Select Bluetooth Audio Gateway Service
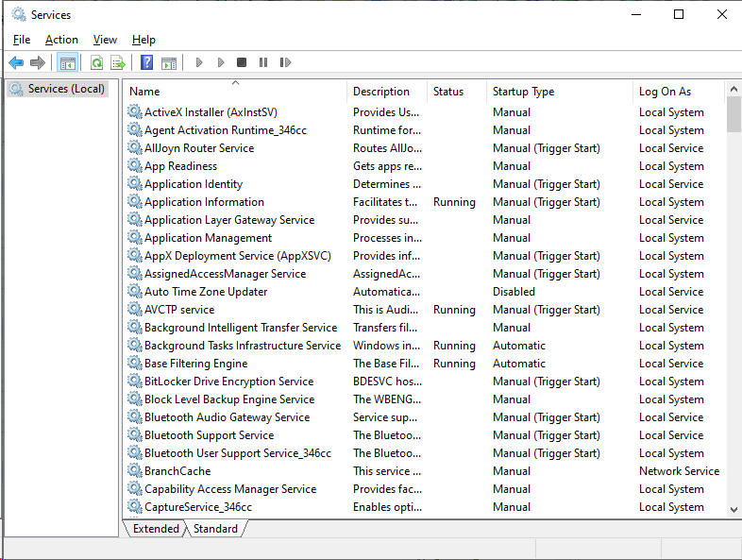The image size is (742, 560). tap(227, 417)
